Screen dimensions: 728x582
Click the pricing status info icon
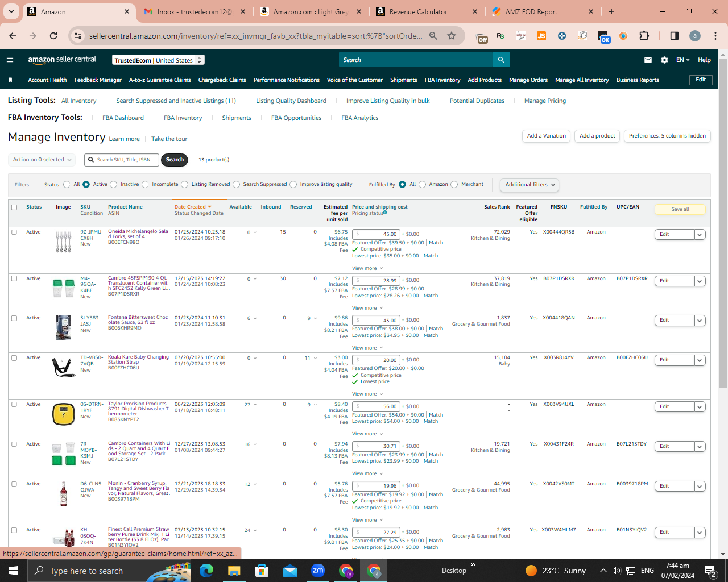(385, 213)
